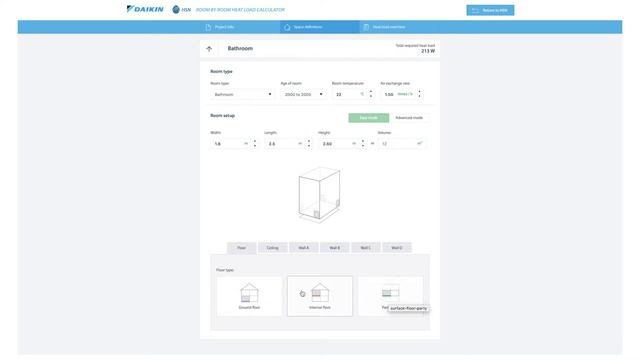Increase the Air exchange rate with up arrow
Image resolution: width=640 pixels, height=360 pixels.
tap(419, 92)
